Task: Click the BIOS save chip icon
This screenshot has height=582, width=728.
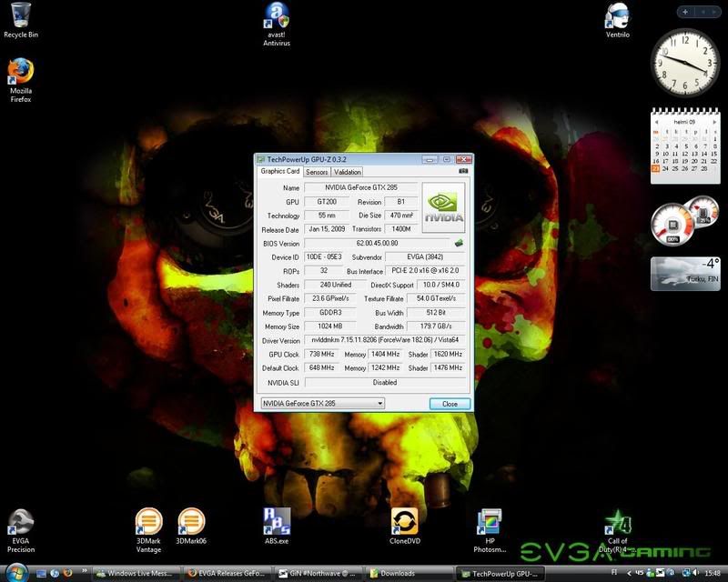Action: (x=460, y=244)
